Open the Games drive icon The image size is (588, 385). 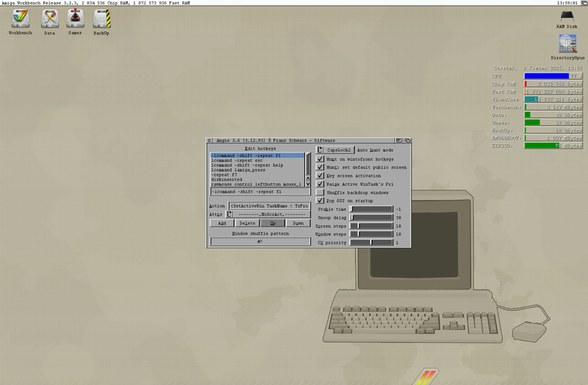point(76,19)
